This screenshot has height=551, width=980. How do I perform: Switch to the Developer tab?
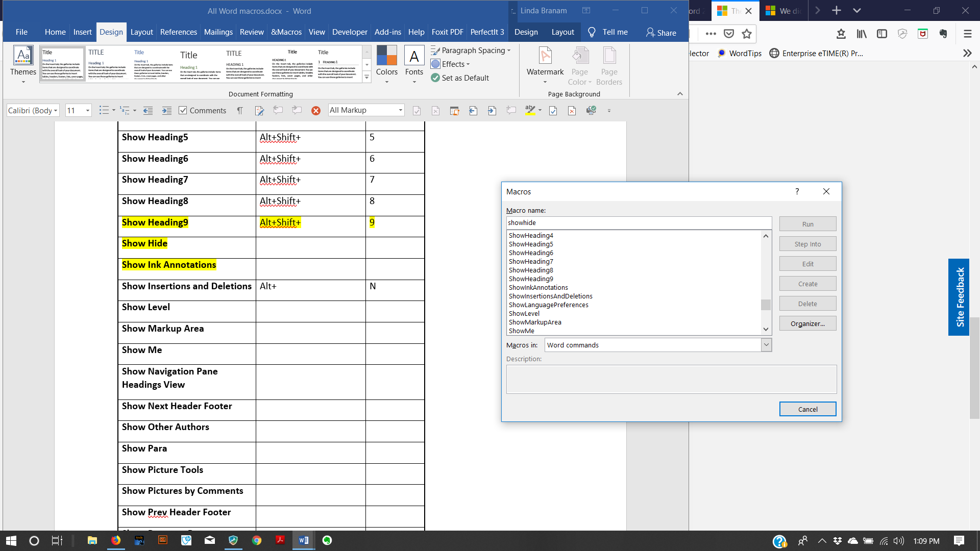[x=349, y=32]
